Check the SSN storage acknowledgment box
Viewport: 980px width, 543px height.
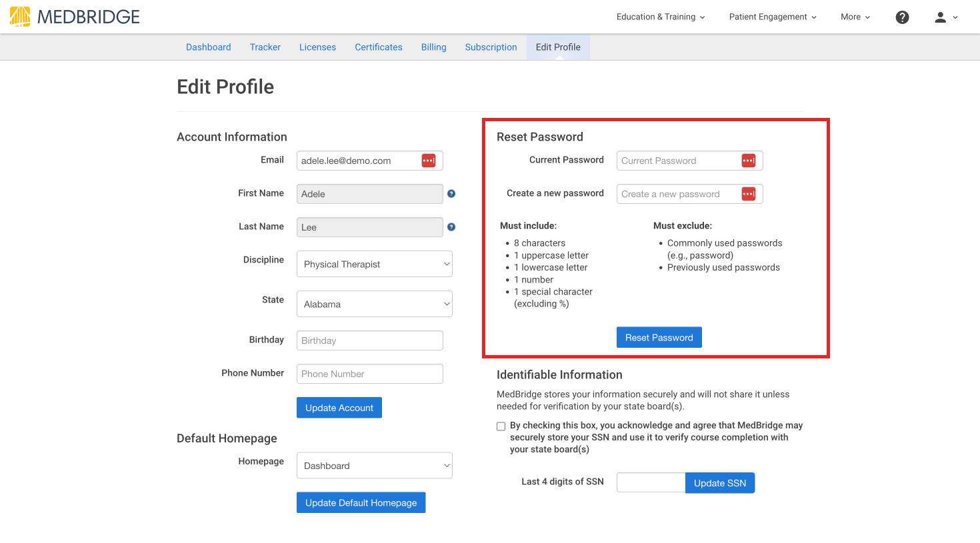[x=501, y=426]
